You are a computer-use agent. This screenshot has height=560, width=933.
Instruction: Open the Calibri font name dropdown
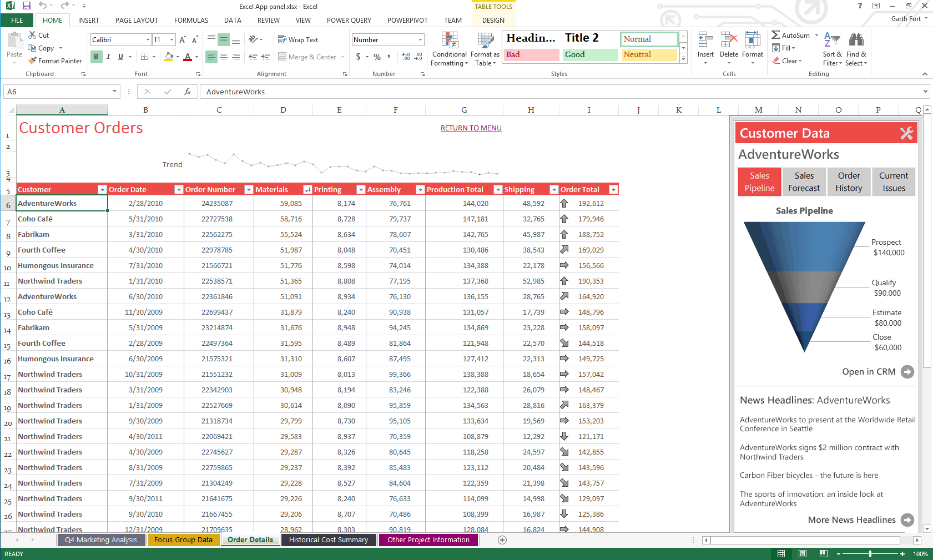coord(148,40)
